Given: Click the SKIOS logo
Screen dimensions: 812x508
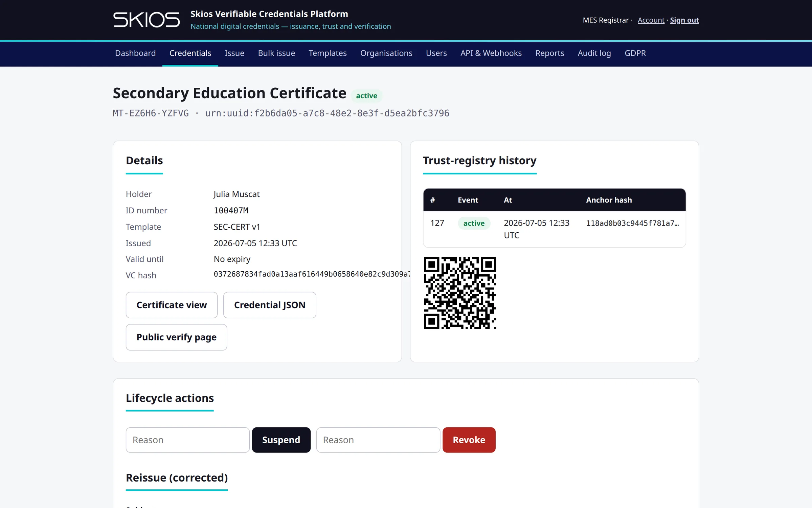Looking at the screenshot, I should pyautogui.click(x=146, y=20).
